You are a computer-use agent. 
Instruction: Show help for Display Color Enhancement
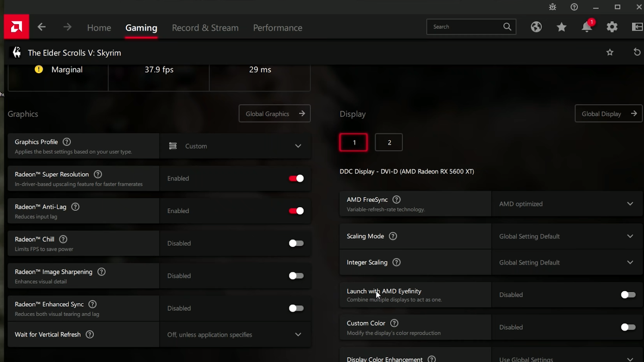432,359
